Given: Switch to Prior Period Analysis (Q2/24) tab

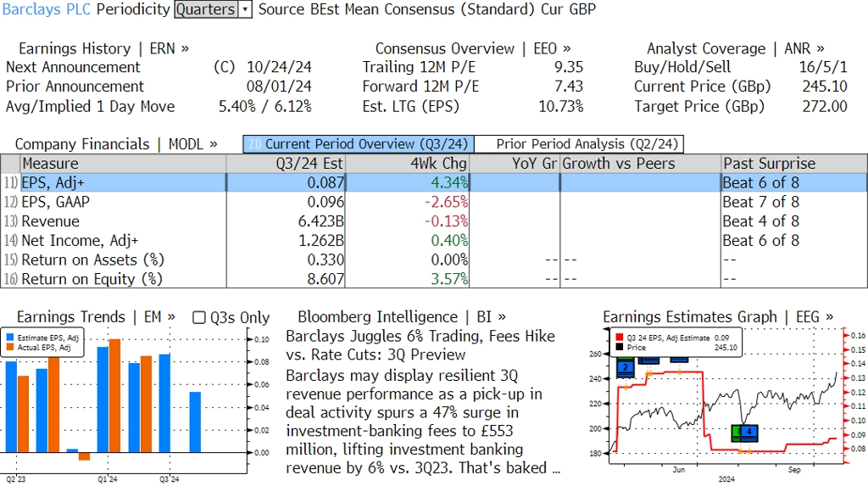Looking at the screenshot, I should coord(580,144).
